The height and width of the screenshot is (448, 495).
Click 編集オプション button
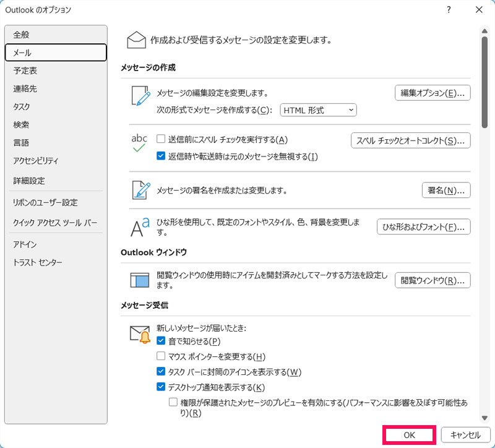tap(433, 93)
